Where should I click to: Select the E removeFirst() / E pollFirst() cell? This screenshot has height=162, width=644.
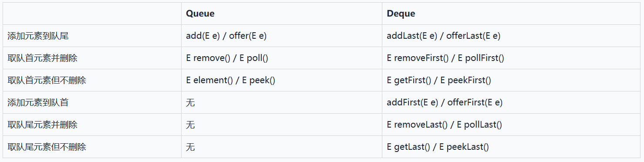(x=511, y=58)
